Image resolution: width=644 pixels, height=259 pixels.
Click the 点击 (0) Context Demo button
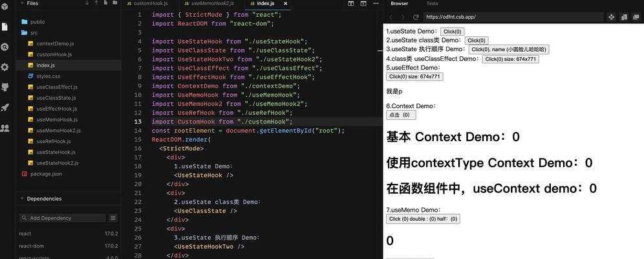coord(401,115)
